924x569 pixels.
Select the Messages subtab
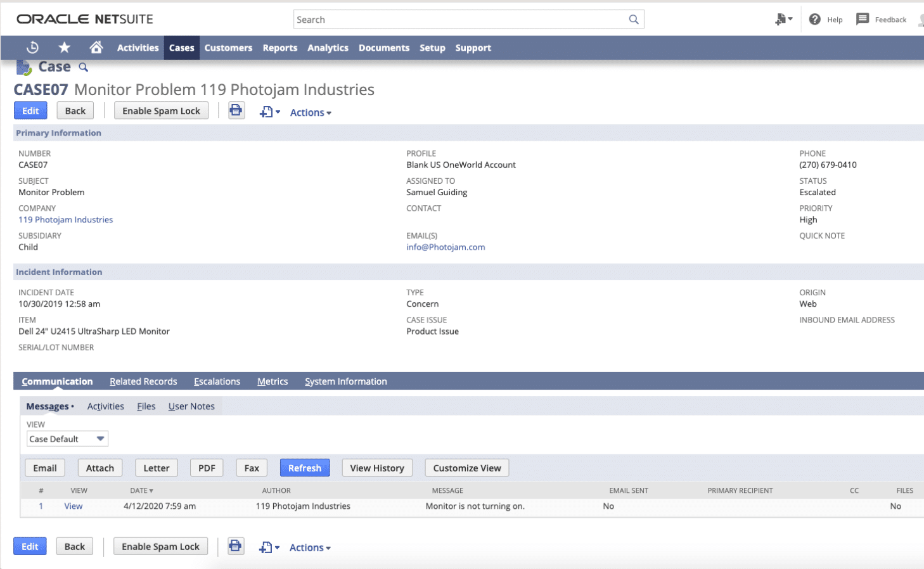point(49,406)
